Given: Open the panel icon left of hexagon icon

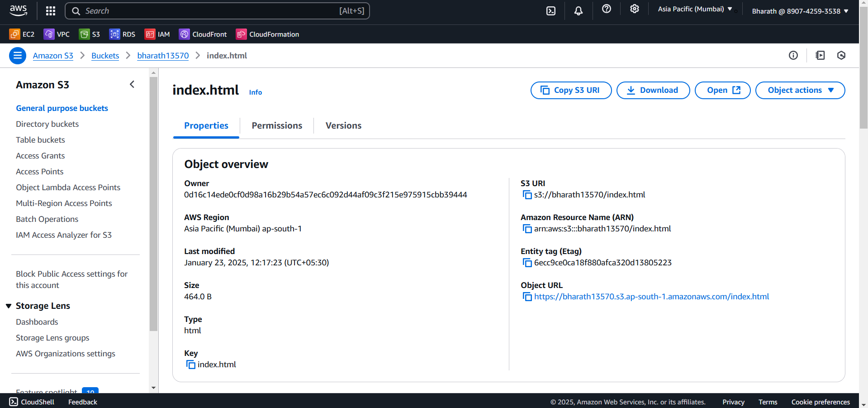Looking at the screenshot, I should click(820, 55).
